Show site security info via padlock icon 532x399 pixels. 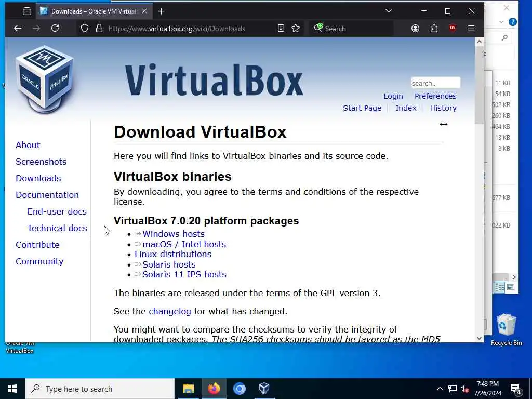99,29
